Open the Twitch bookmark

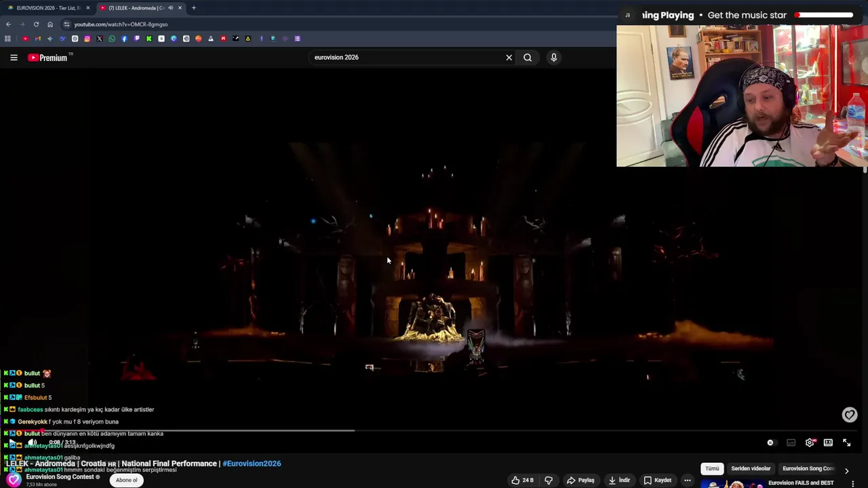pyautogui.click(x=136, y=39)
